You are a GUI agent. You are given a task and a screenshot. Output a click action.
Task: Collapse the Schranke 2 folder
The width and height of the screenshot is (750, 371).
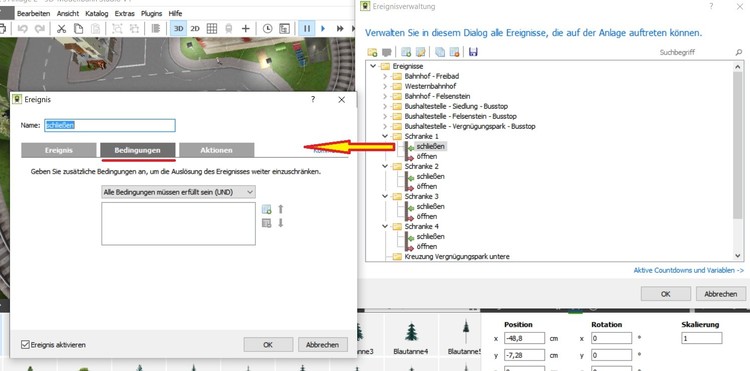(385, 166)
